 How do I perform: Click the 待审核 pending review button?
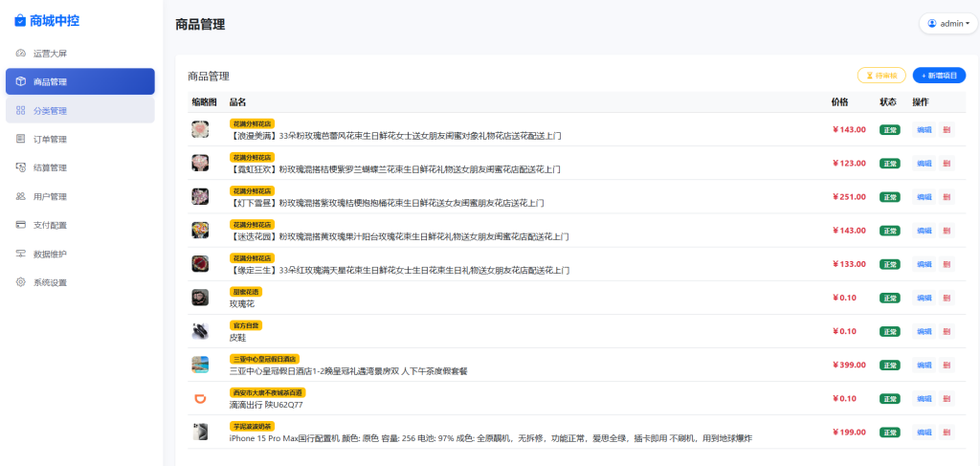pyautogui.click(x=880, y=76)
